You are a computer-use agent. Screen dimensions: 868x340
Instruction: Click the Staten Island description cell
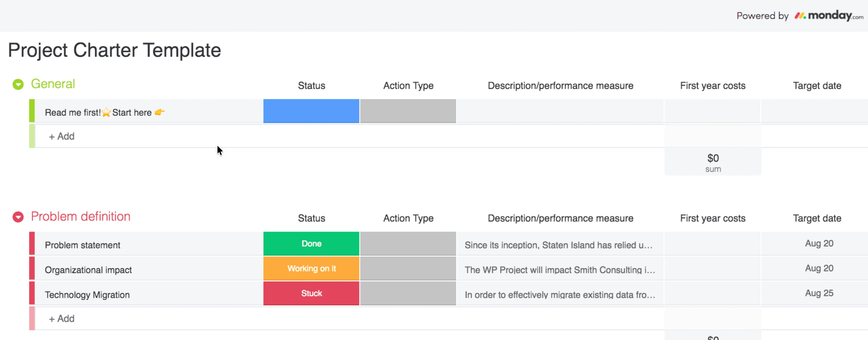[x=559, y=245]
